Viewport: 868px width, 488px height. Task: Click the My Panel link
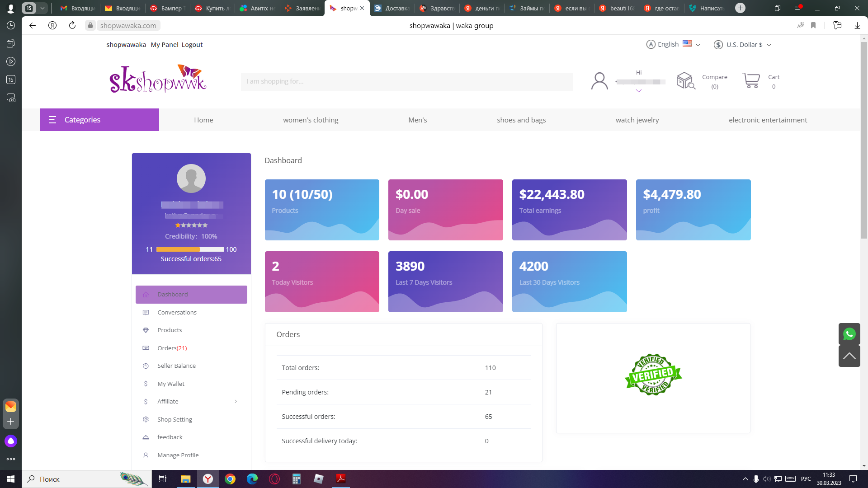[x=165, y=45]
